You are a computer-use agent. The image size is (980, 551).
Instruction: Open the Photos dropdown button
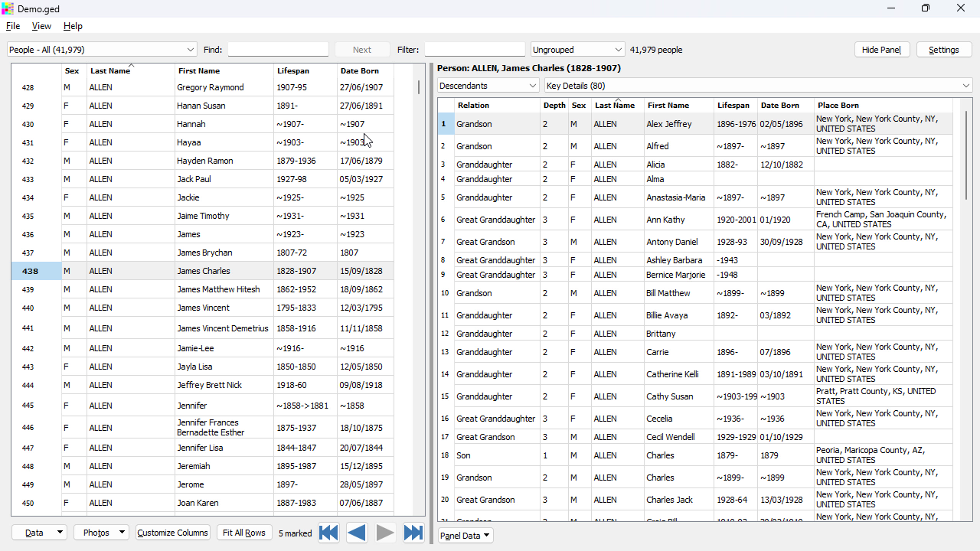101,533
